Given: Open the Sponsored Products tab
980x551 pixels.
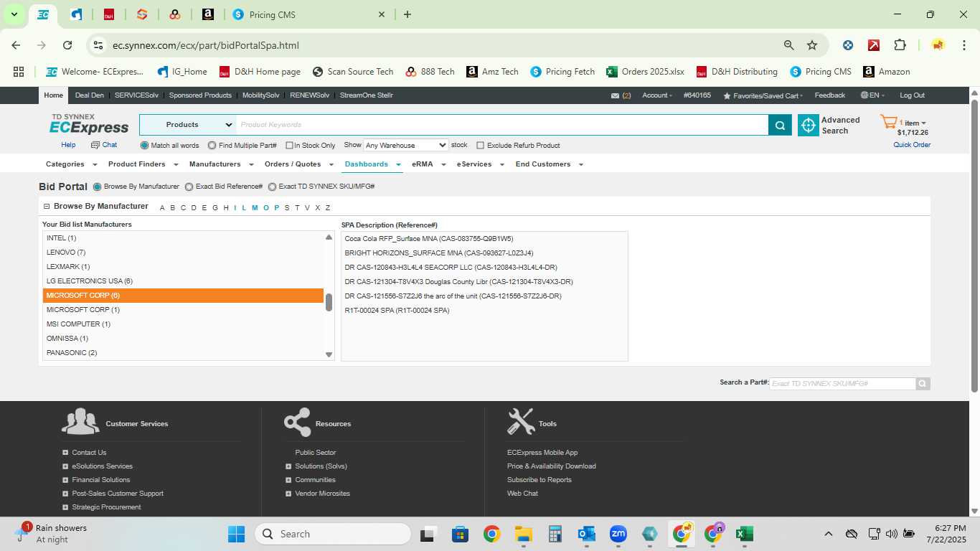Looking at the screenshot, I should [x=200, y=95].
